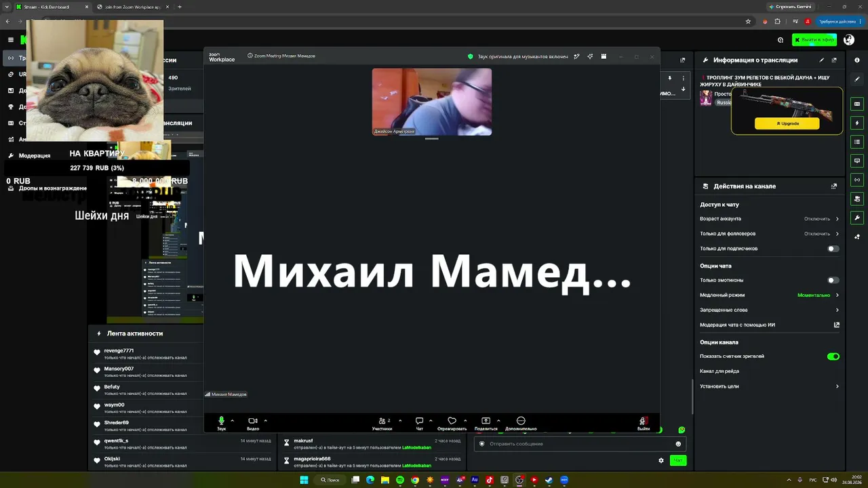Screen dimensions: 868x488
Task: Bookmark page with star icon
Action: click(x=748, y=22)
